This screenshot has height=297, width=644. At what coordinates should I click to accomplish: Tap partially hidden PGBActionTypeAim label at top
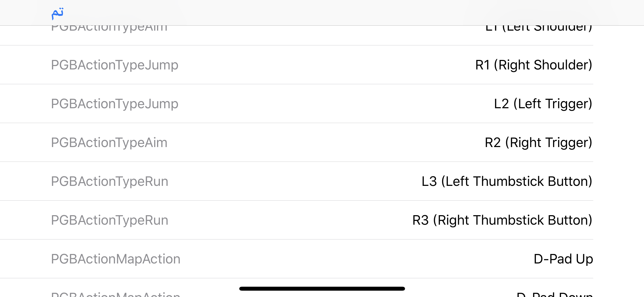pos(109,29)
